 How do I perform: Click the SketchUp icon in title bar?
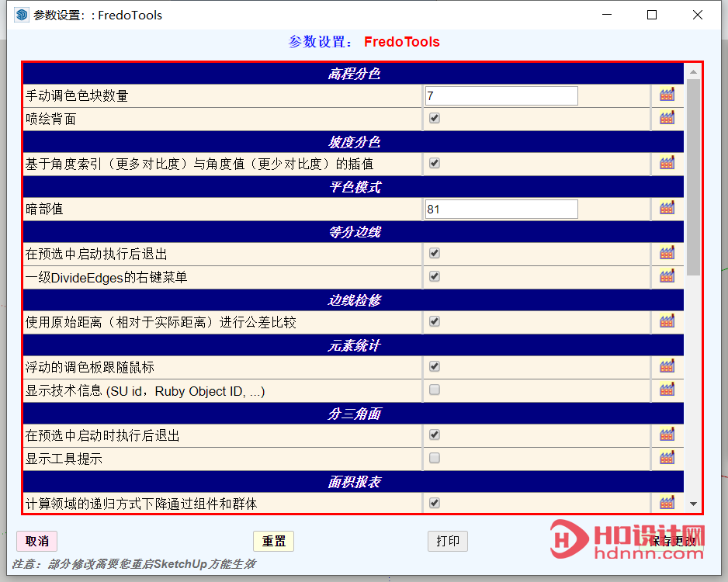pyautogui.click(x=22, y=15)
